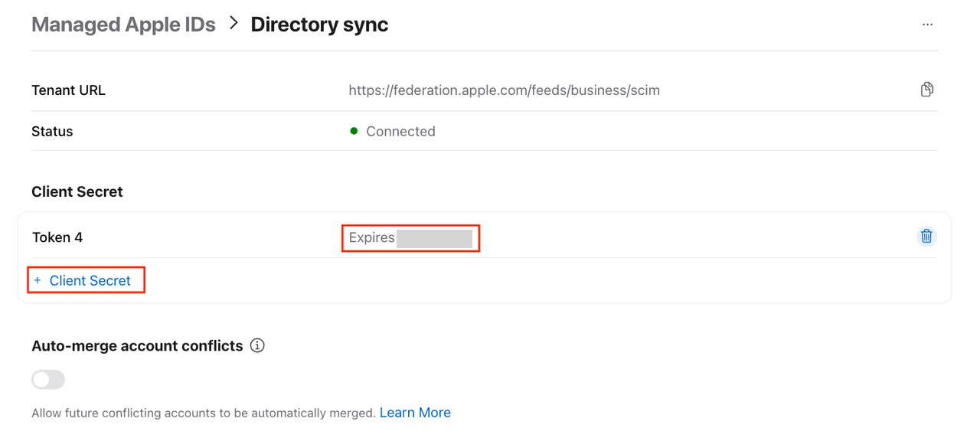980x441 pixels.
Task: Click the Client Secret section heading
Action: (77, 192)
